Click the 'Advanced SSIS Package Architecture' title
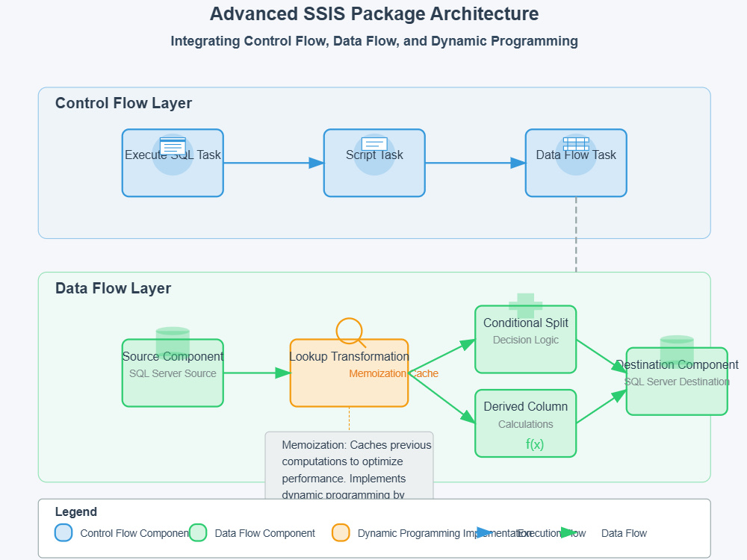747x560 pixels. coord(374,13)
